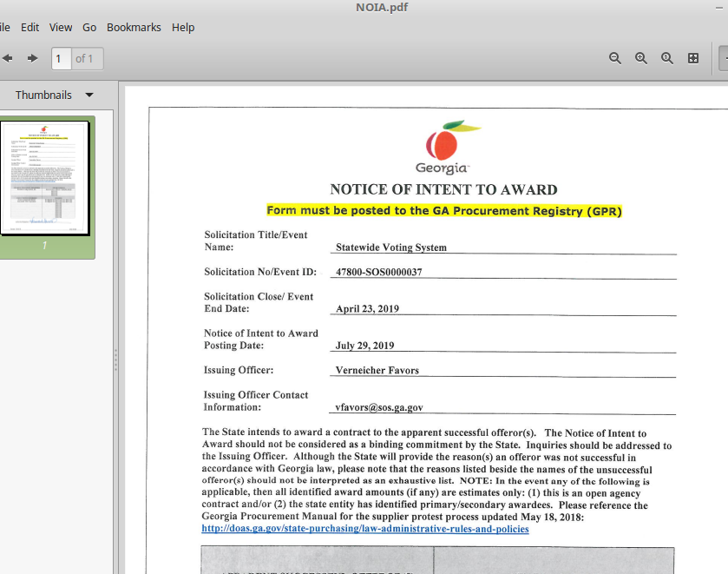Screen dimensions: 728x574
Task: Click the name 'Verneicher Favors'
Action: click(x=377, y=371)
